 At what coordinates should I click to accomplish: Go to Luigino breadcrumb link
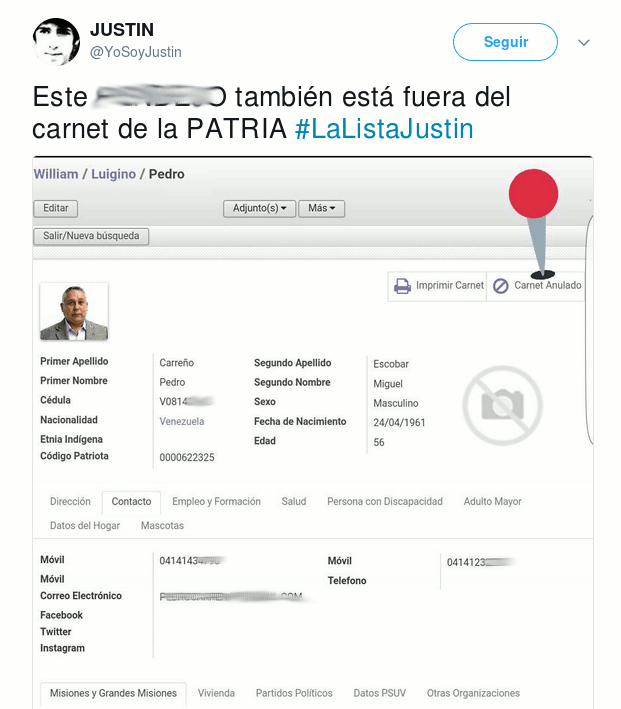point(114,174)
